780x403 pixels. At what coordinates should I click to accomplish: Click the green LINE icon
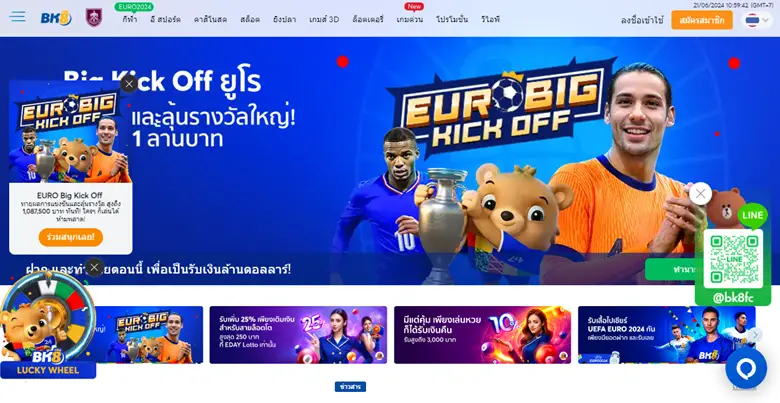[x=752, y=215]
